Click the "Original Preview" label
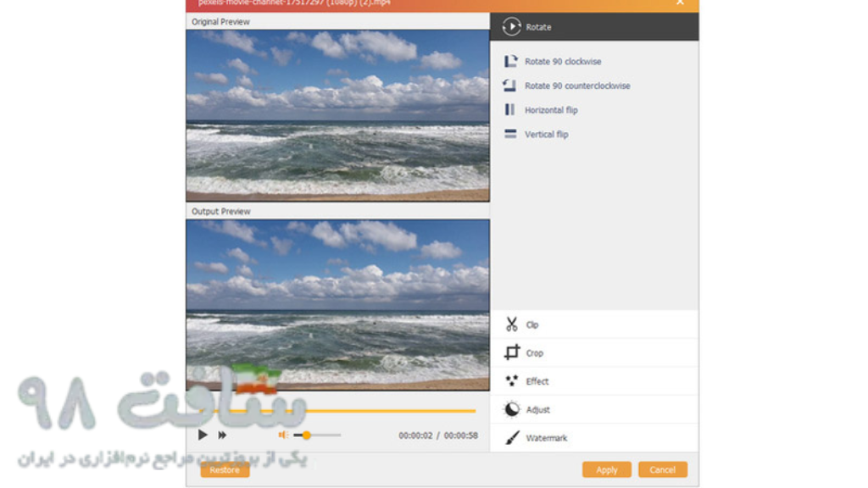The image size is (868, 488). [x=220, y=21]
